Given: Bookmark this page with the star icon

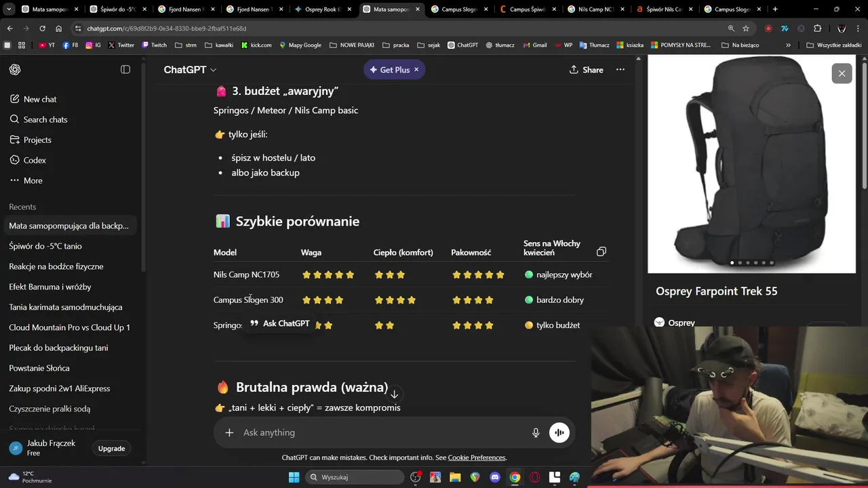Looking at the screenshot, I should [746, 28].
